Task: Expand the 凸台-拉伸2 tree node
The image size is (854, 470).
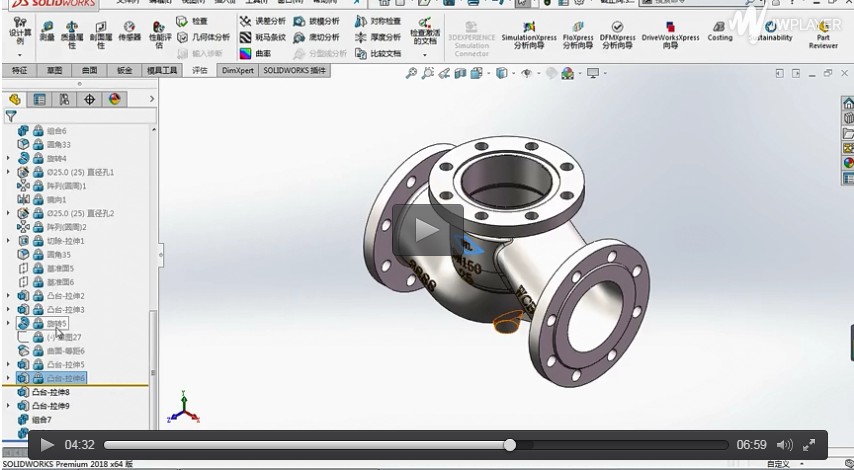Action: coord(9,296)
